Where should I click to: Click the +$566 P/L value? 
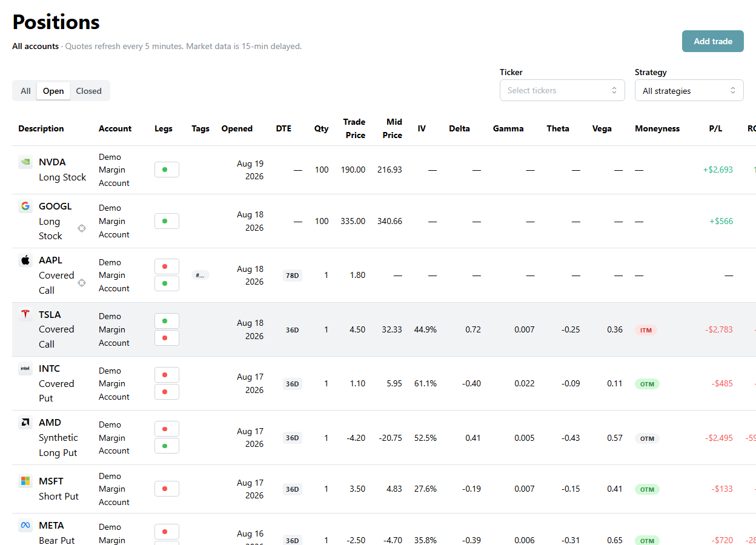(721, 221)
